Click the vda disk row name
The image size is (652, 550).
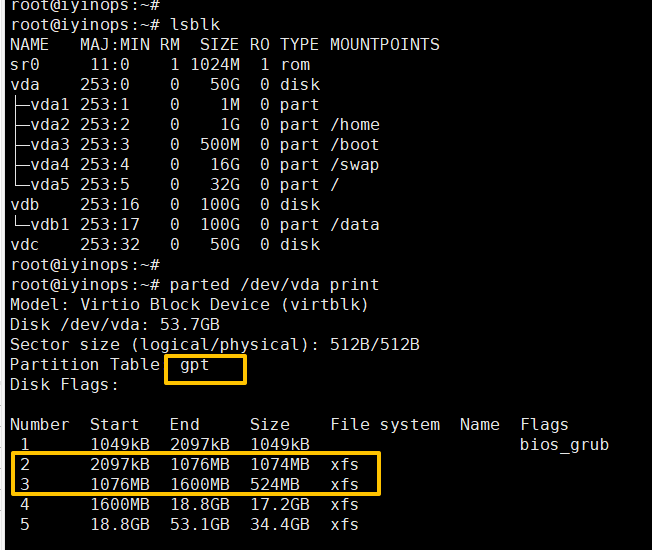(x=25, y=85)
